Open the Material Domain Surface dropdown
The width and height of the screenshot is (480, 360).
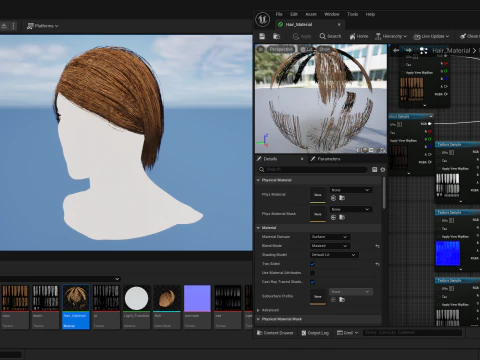click(330, 237)
